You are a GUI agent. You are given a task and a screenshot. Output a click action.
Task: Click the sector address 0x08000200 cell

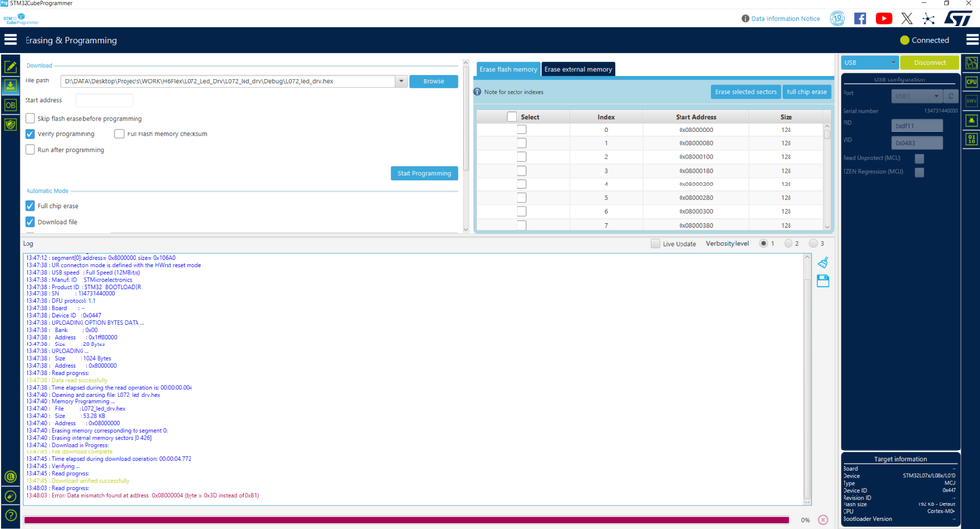[695, 185]
